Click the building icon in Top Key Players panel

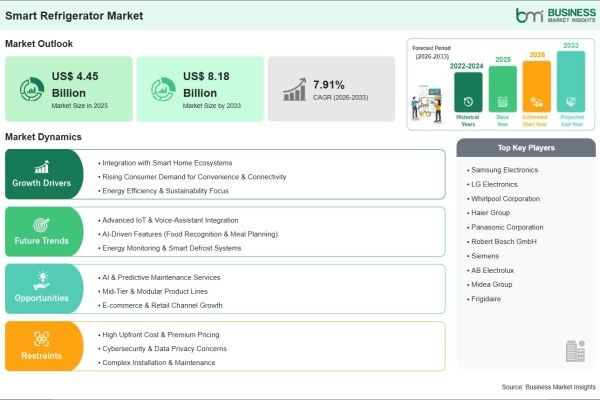tap(575, 351)
